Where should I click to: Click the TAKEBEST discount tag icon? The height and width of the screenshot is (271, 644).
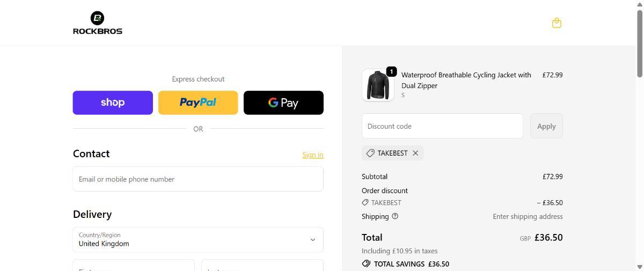coord(370,153)
